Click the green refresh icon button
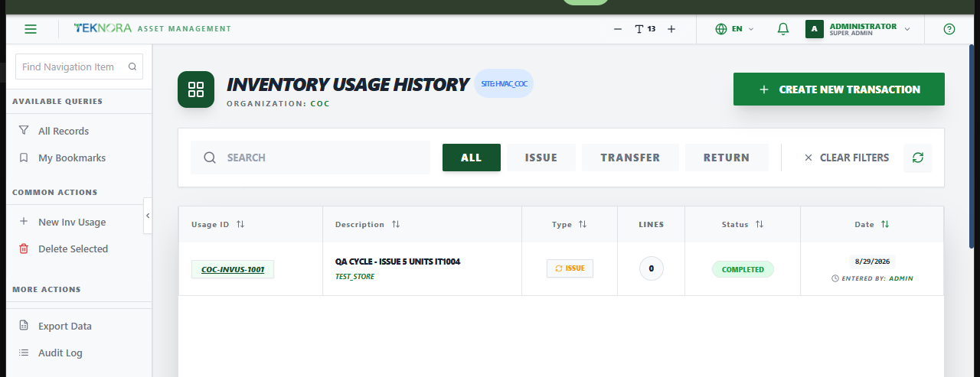This screenshot has width=980, height=377. [x=918, y=158]
